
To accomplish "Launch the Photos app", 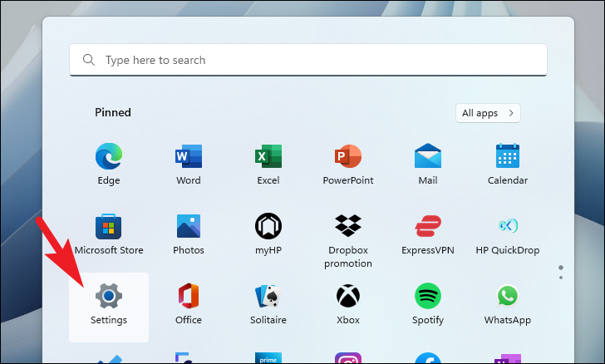I will pos(189,226).
